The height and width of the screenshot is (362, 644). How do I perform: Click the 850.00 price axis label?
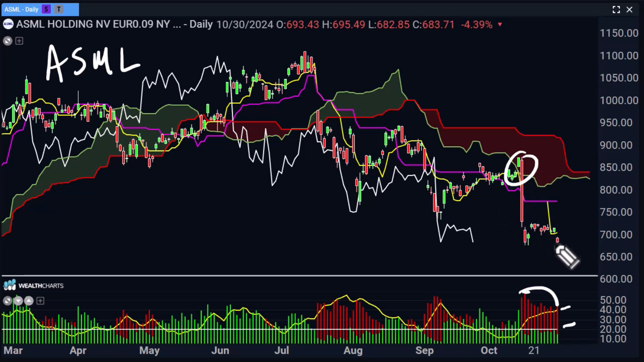pos(616,167)
